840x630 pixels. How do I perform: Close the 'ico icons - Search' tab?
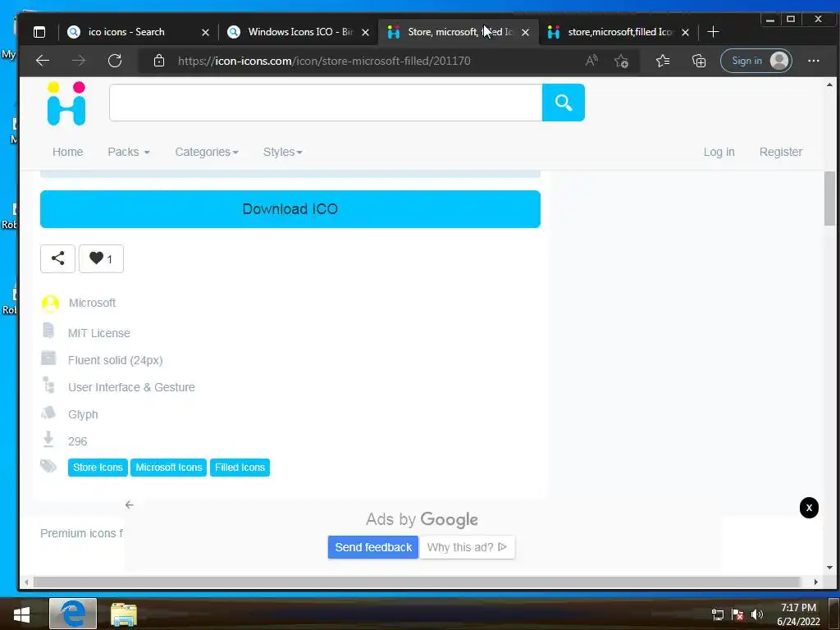click(x=205, y=33)
